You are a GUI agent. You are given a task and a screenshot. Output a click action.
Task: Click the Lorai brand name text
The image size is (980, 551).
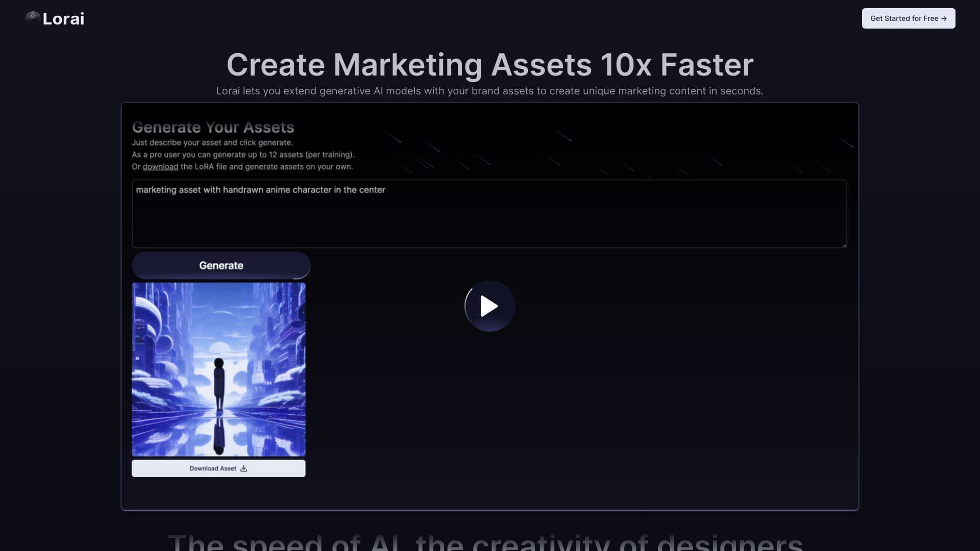[63, 19]
